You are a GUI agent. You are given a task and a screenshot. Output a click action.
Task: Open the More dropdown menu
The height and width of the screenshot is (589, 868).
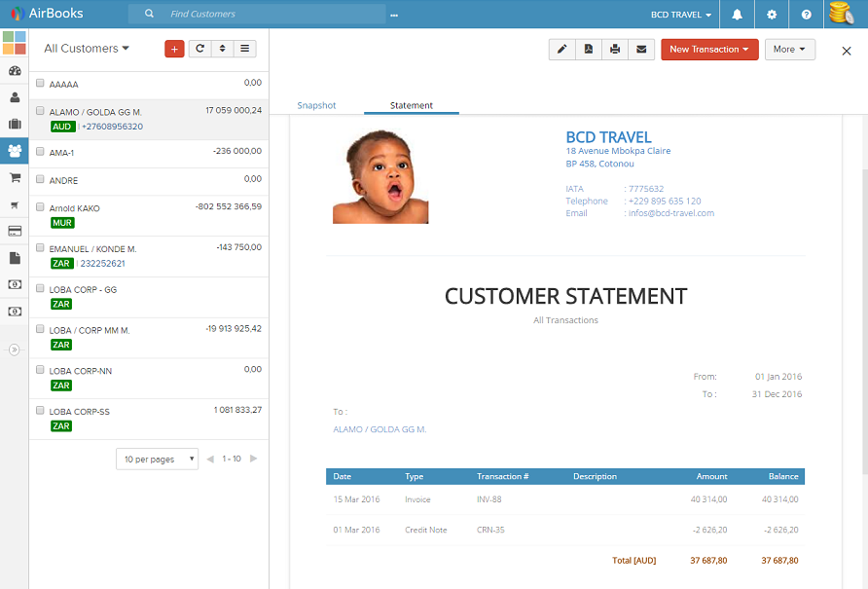pyautogui.click(x=790, y=50)
